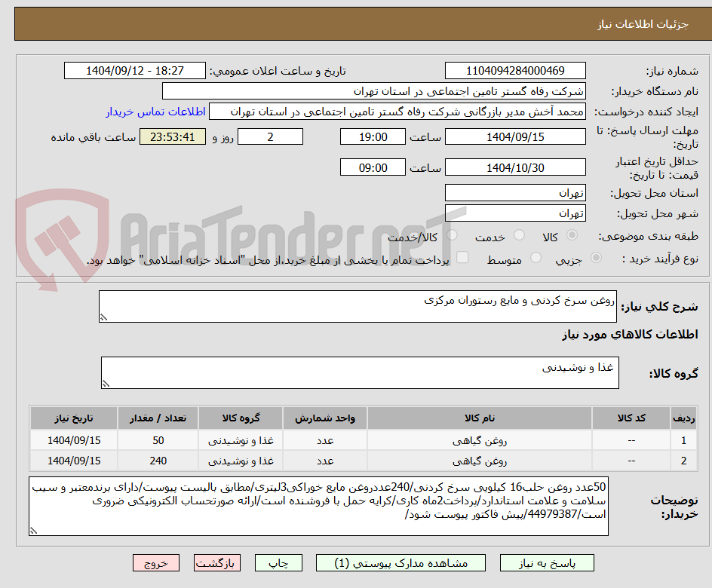Click the announcement date field 1404/09/12 - 18:27
712x588 pixels.
point(135,71)
